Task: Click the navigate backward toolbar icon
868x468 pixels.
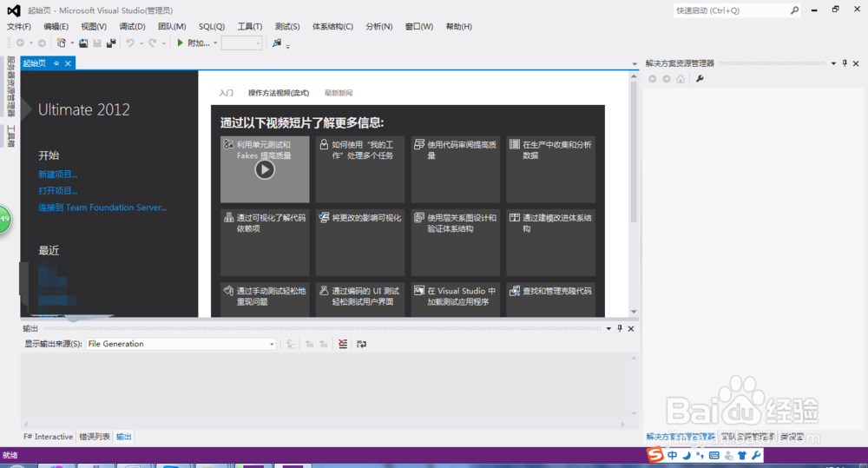Action: pyautogui.click(x=21, y=43)
